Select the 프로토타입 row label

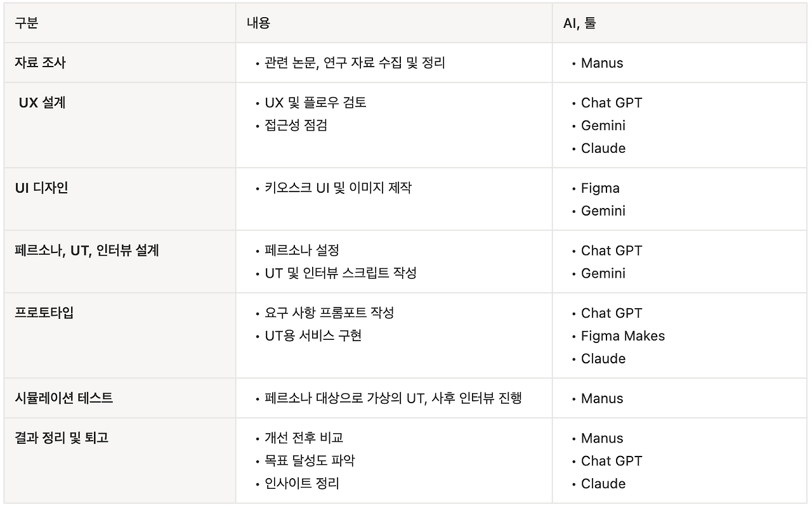pos(44,313)
